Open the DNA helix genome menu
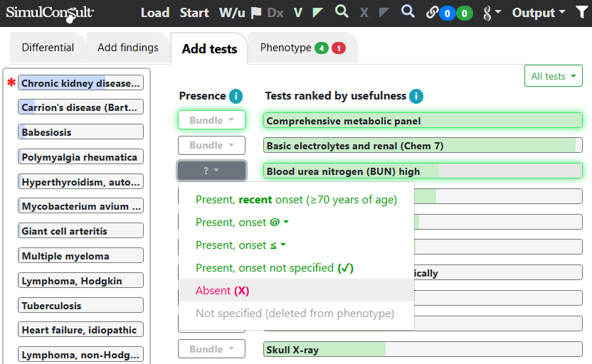This screenshot has width=592, height=364. [492, 14]
